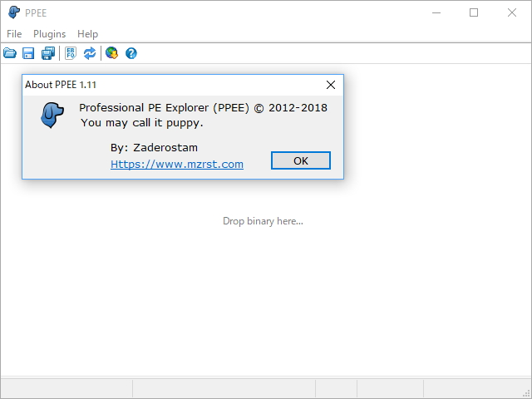The height and width of the screenshot is (399, 532).
Task: Confirm the About dialog with OK
Action: pos(301,160)
